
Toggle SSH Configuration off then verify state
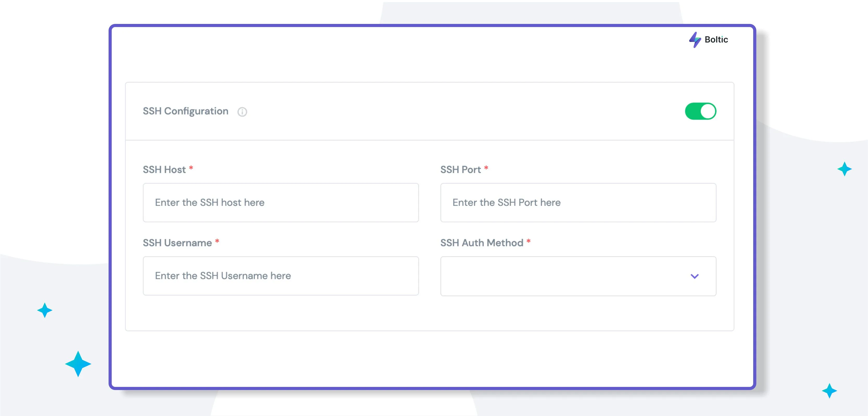(701, 111)
